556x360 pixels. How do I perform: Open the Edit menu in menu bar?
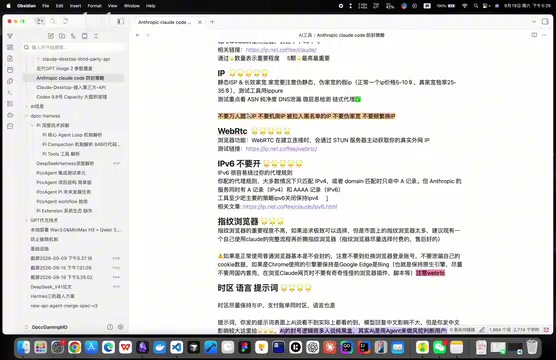(x=59, y=6)
